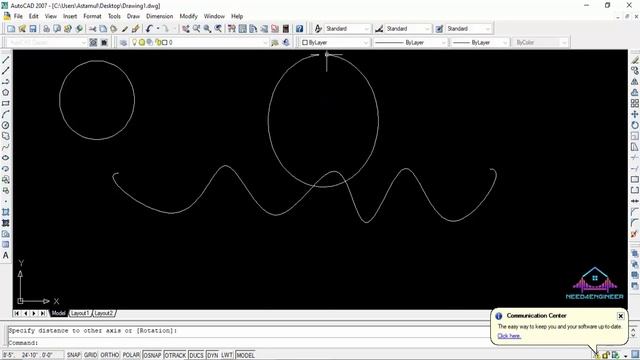Screen dimensions: 640x360
Task: Open the linetype ByLayer dropdown
Action: click(410, 42)
